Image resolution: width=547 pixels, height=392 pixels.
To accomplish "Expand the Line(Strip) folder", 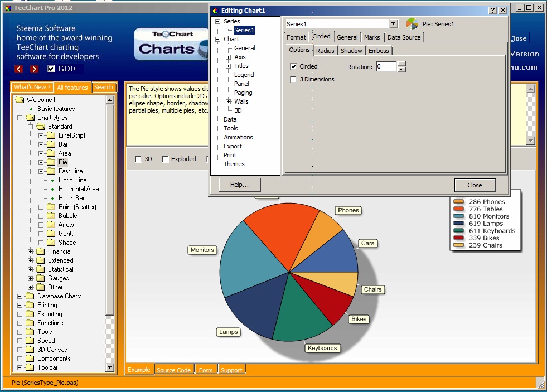I will pyautogui.click(x=41, y=135).
